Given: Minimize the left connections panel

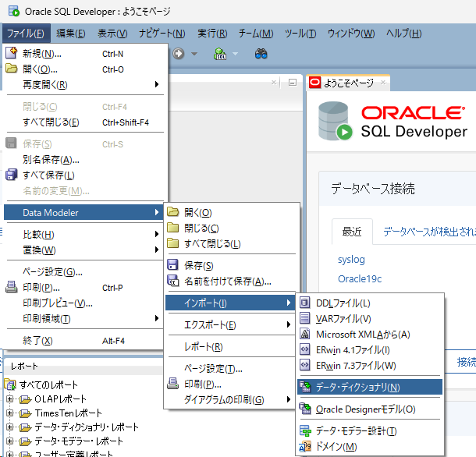Looking at the screenshot, I should pos(293,82).
